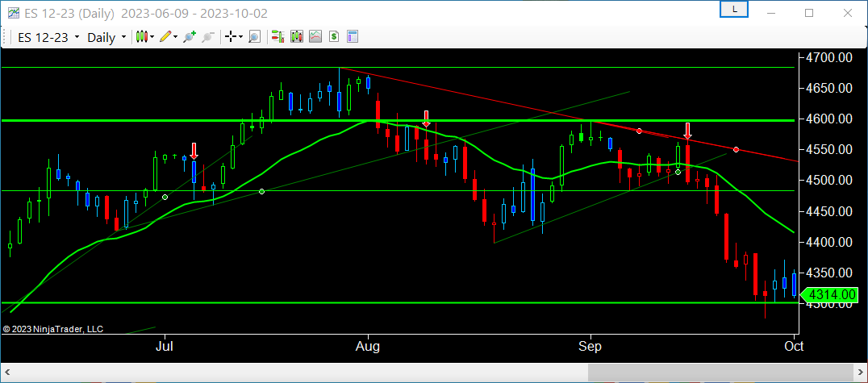868x383 pixels.
Task: Open the zoom frame magnifier tool
Action: 254,37
